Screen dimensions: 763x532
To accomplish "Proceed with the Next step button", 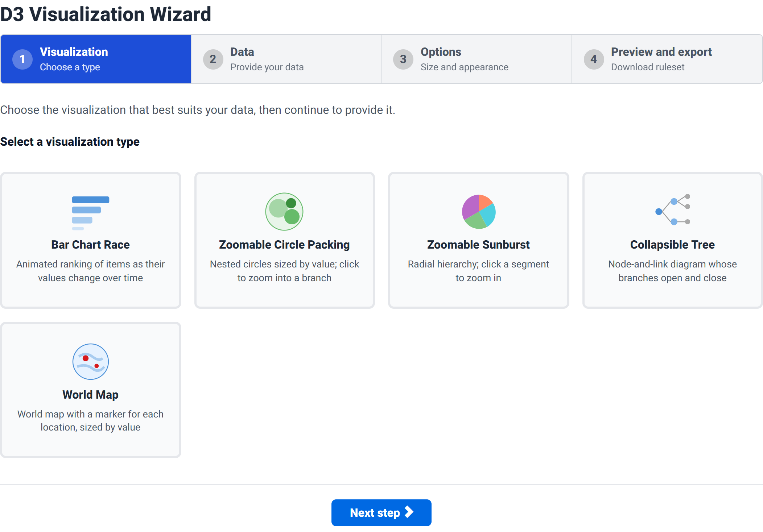I will pyautogui.click(x=381, y=512).
